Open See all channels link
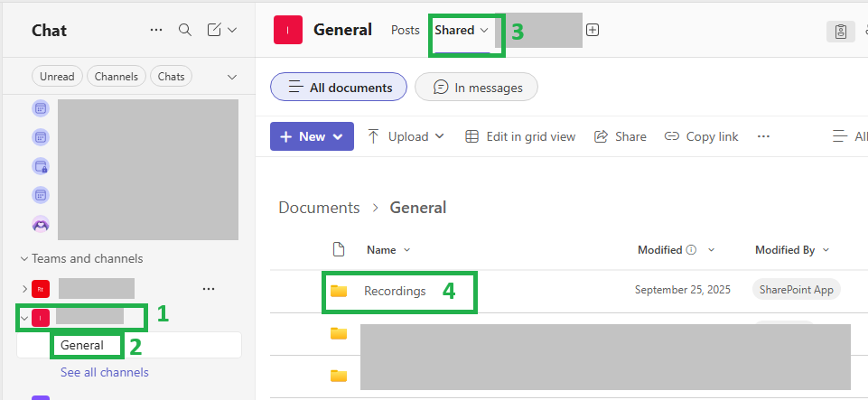Viewport: 868px width, 400px height. pyautogui.click(x=105, y=372)
